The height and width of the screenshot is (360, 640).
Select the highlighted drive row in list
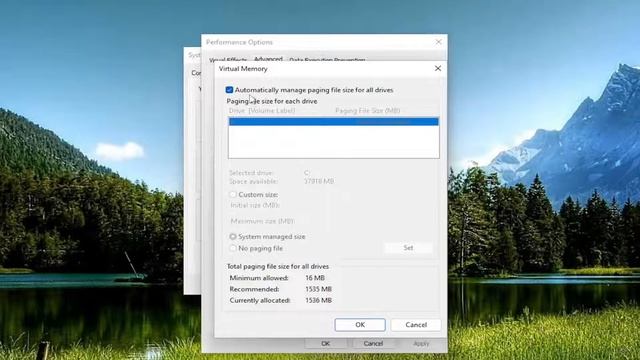pos(333,122)
